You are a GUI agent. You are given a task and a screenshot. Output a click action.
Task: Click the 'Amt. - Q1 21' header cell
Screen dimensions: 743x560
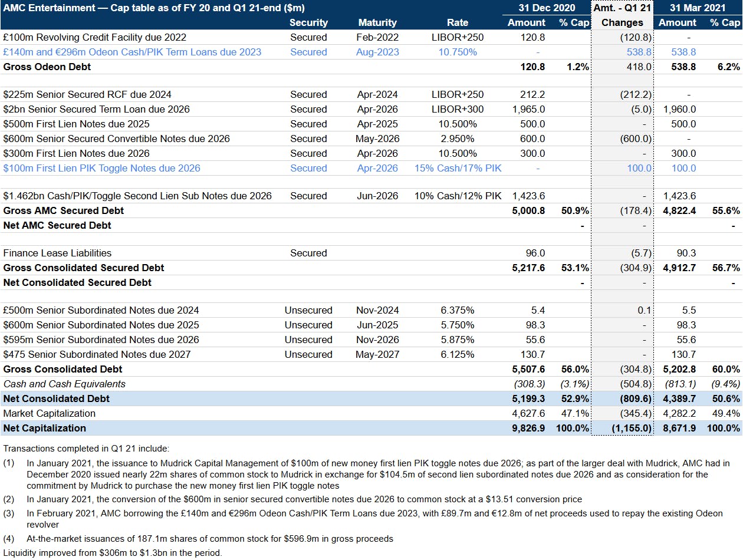click(x=623, y=8)
